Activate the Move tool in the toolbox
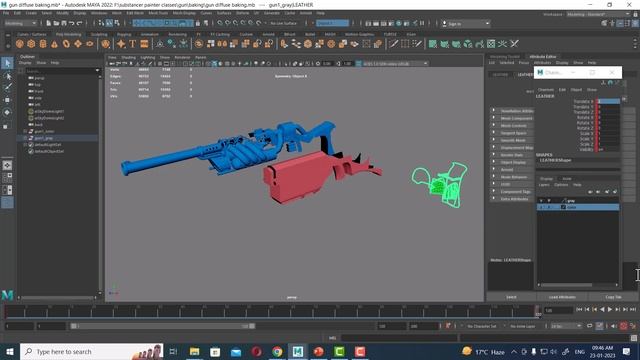 click(x=7, y=100)
